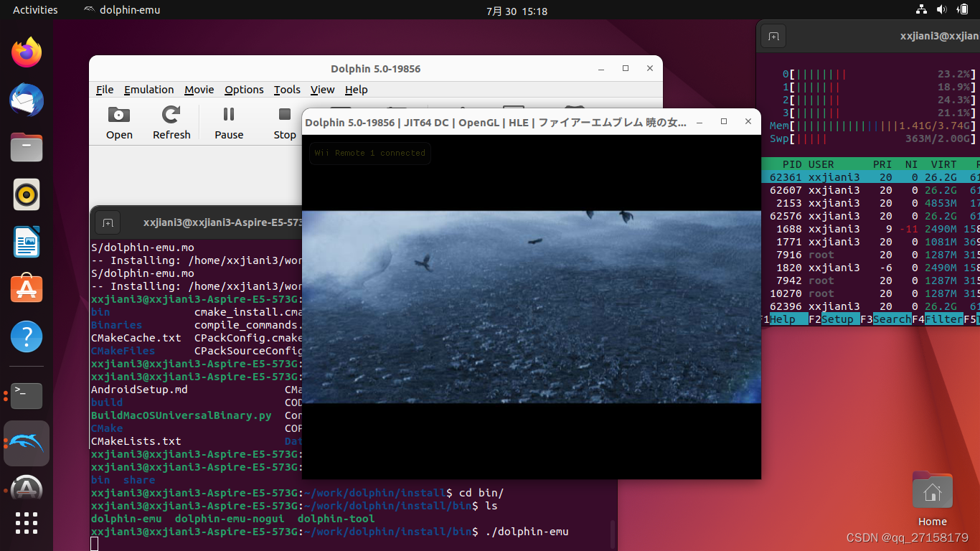Open the File menu in Dolphin

(105, 90)
